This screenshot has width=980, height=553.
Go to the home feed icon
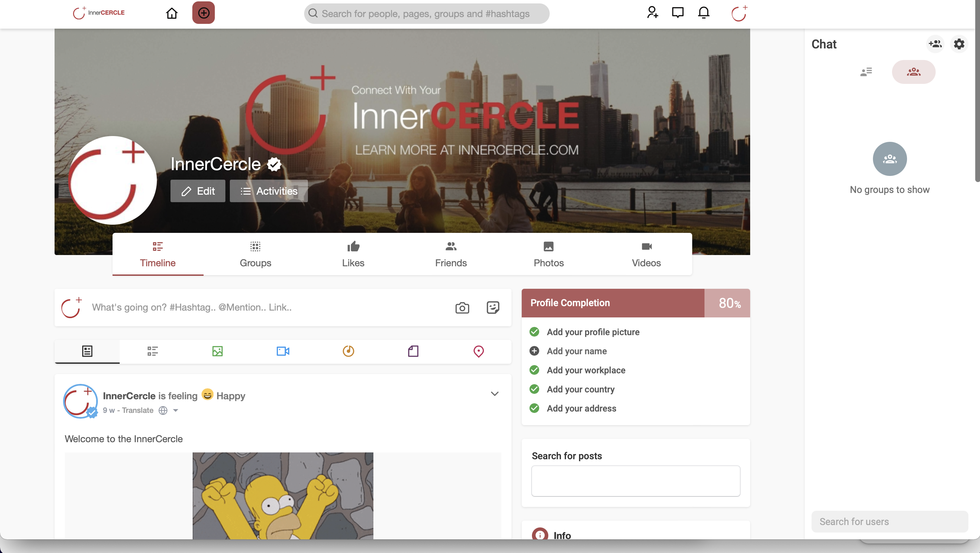point(172,13)
